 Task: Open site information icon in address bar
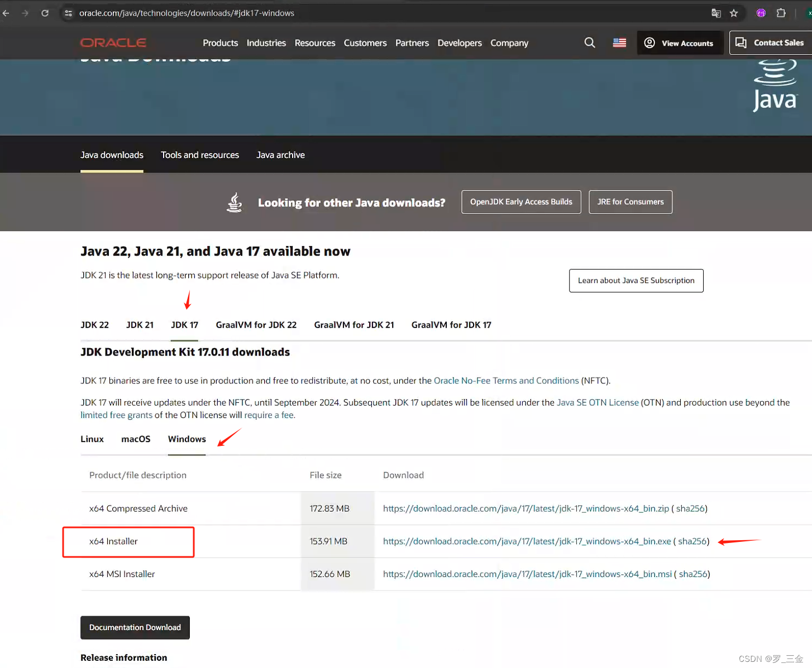pos(68,13)
